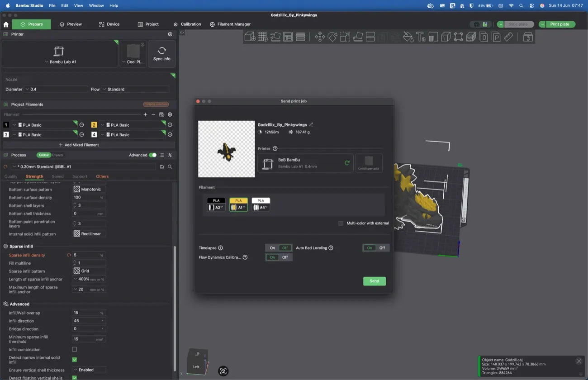Click the fit view icon at bottom
This screenshot has width=588, height=380.
tap(223, 371)
